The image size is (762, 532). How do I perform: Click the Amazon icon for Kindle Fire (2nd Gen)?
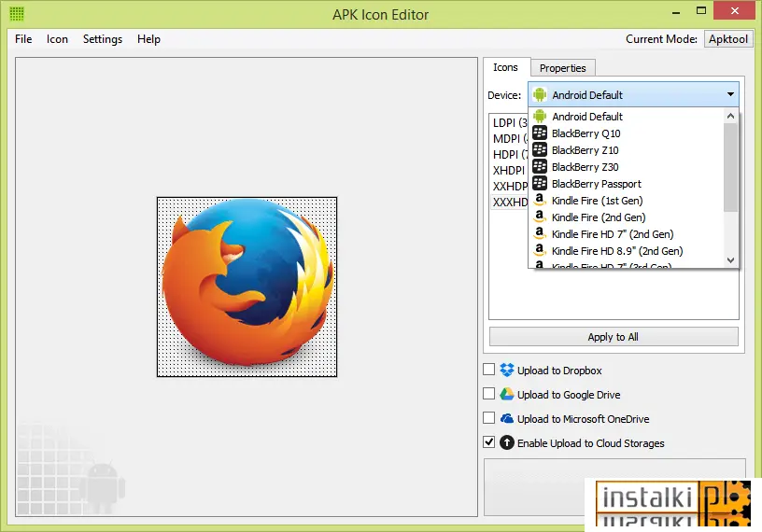(x=540, y=217)
